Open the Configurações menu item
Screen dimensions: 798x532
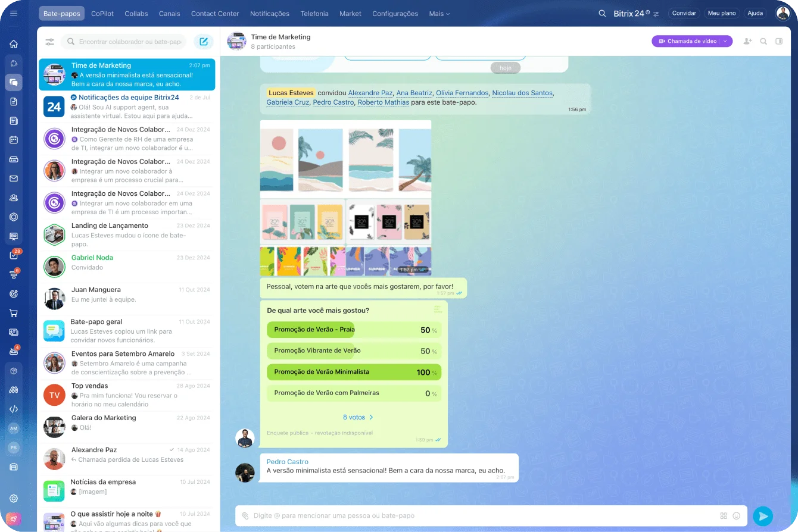(395, 13)
